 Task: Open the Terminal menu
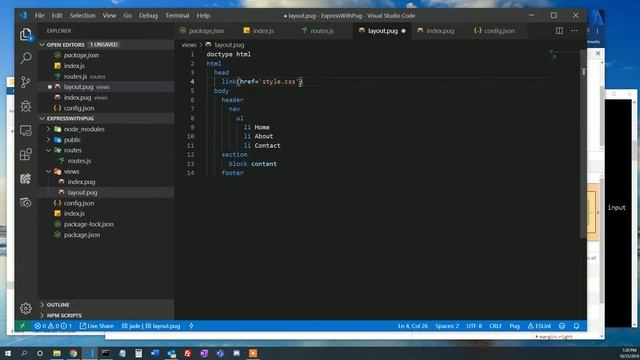(x=177, y=16)
